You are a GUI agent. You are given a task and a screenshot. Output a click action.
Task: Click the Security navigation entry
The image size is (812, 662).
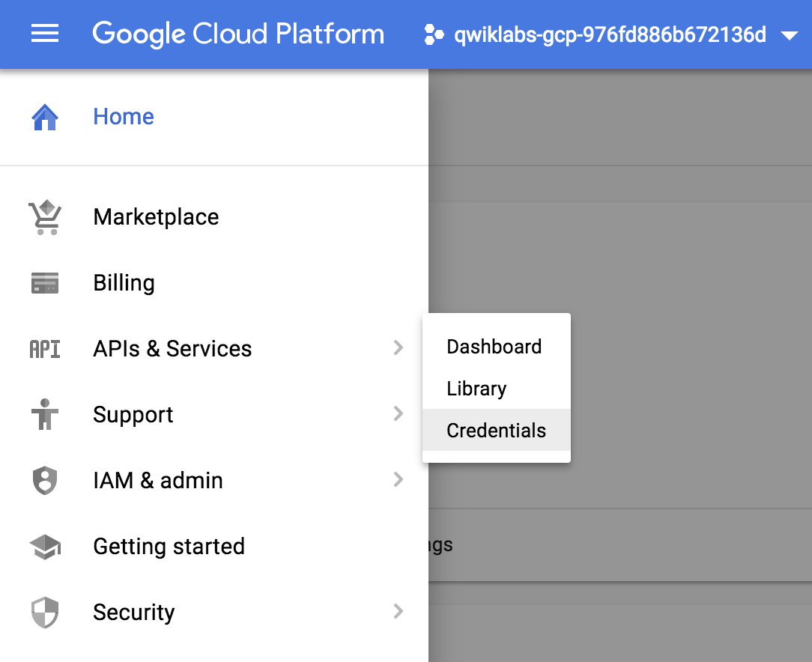[x=133, y=612]
